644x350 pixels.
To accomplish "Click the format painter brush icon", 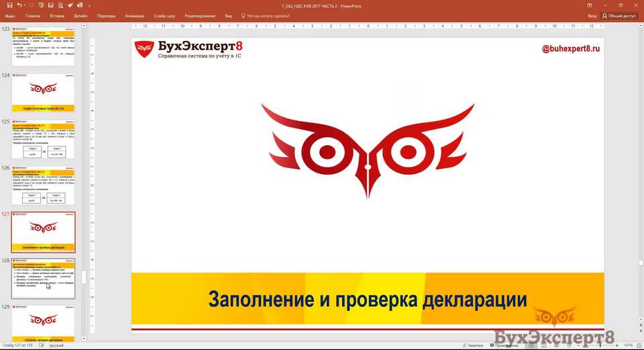I will (70, 5).
